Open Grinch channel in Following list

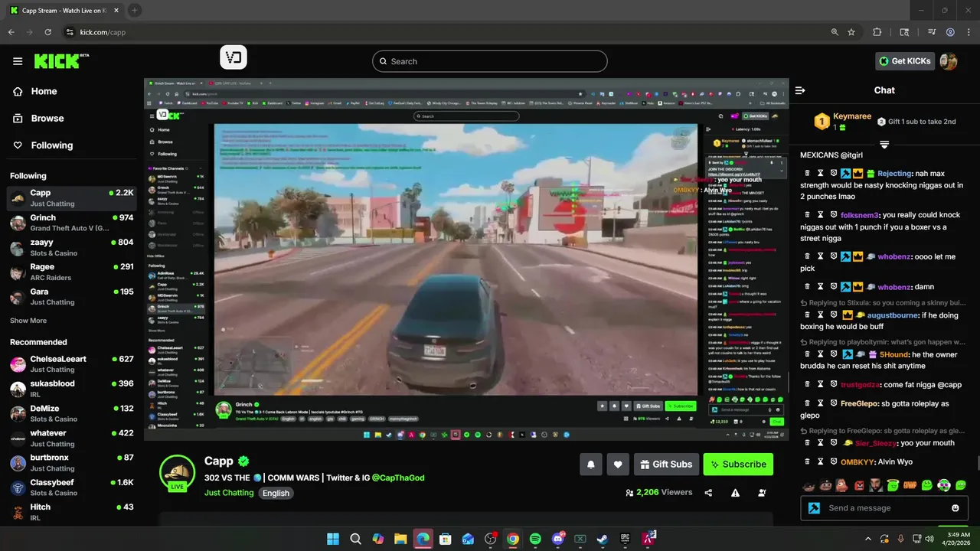[72, 223]
